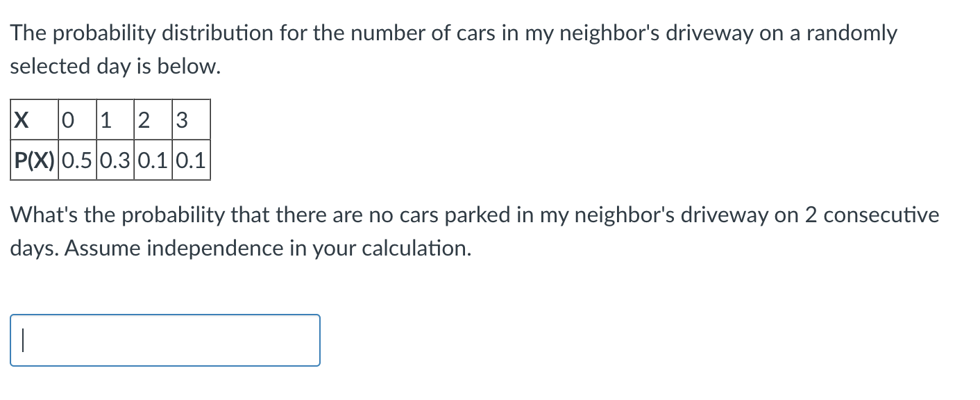Image resolution: width=980 pixels, height=400 pixels.
Task: Select the value 2 in the X row
Action: pos(153,119)
